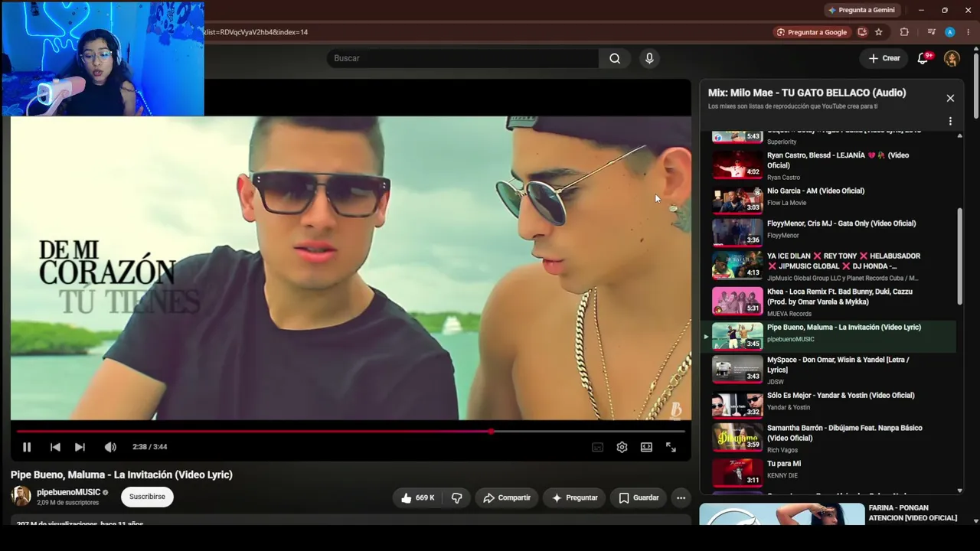Focus the Buscar search field

pos(462,58)
